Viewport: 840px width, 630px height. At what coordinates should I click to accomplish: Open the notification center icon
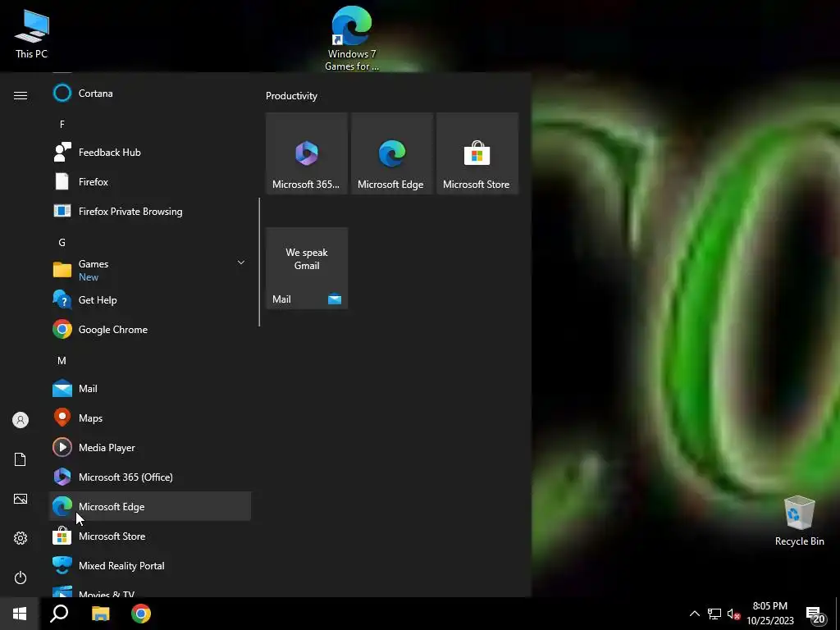(815, 614)
